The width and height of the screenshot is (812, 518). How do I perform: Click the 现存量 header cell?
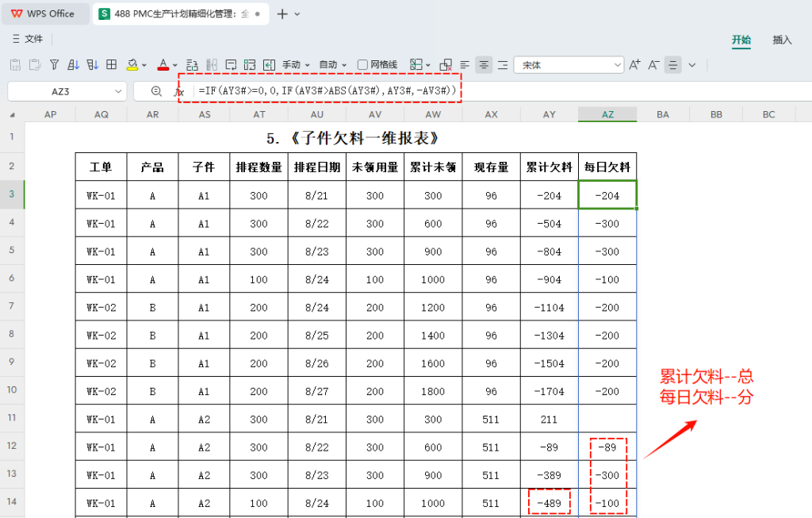click(492, 167)
